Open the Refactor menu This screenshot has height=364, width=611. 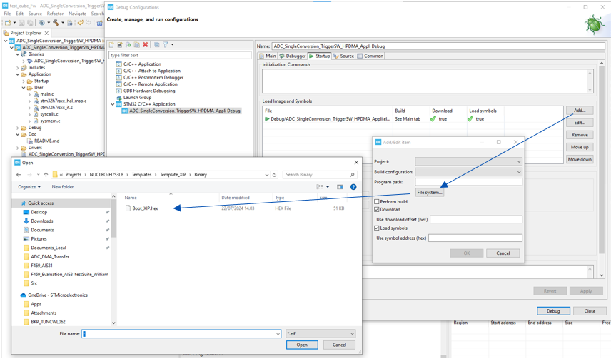[55, 14]
